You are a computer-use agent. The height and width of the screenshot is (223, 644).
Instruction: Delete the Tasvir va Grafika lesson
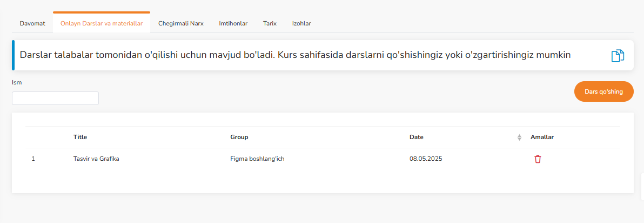point(538,159)
